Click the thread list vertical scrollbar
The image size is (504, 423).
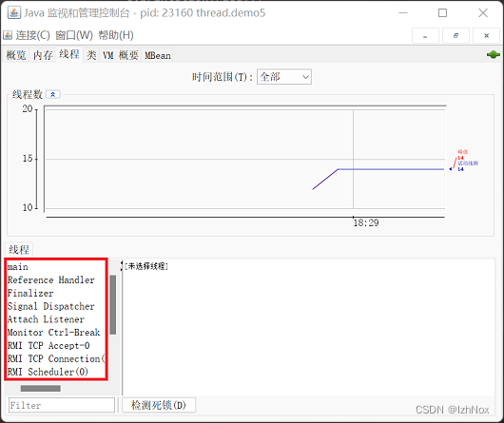click(x=113, y=305)
